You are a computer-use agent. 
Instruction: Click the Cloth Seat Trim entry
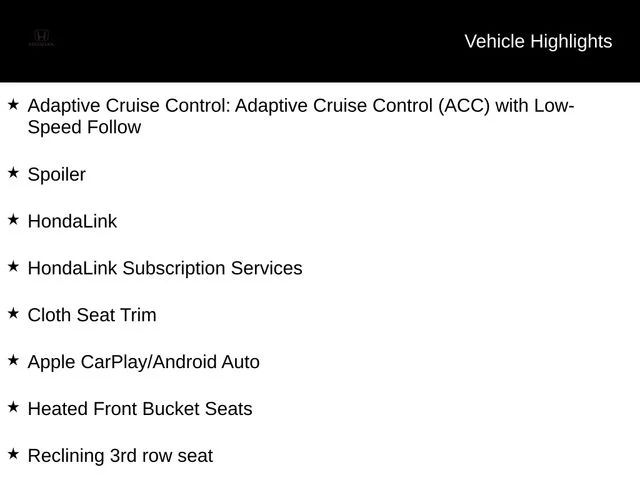pos(92,315)
